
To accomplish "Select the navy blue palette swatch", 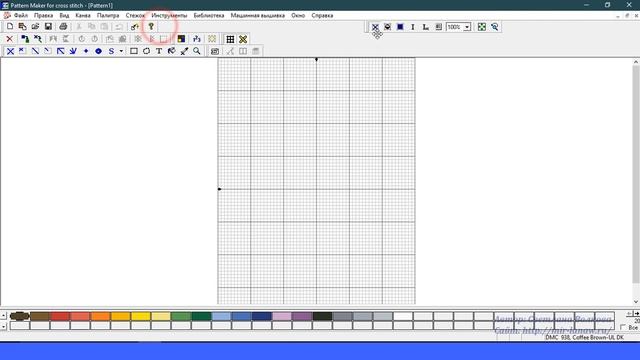I will 262,316.
